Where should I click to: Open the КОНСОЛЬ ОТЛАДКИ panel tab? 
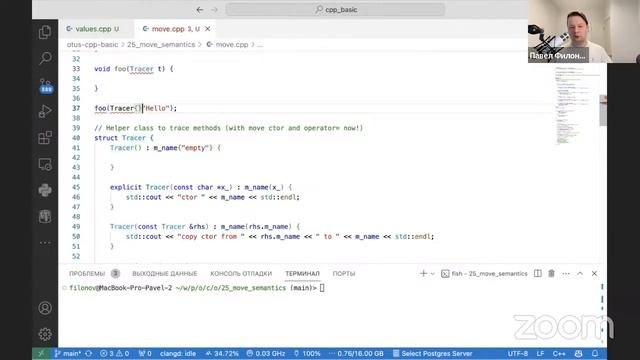[241, 273]
